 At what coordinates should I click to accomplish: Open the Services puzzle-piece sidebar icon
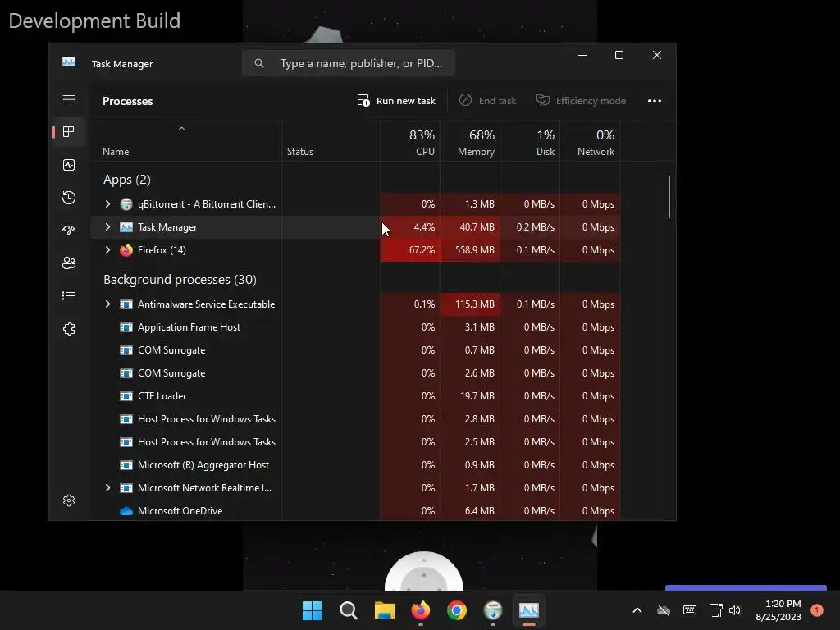(69, 329)
